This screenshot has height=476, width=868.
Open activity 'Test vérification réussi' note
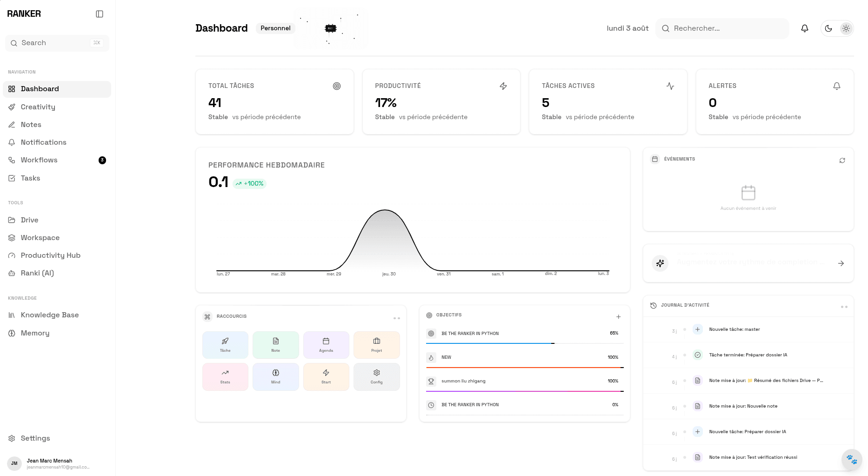tap(748, 457)
